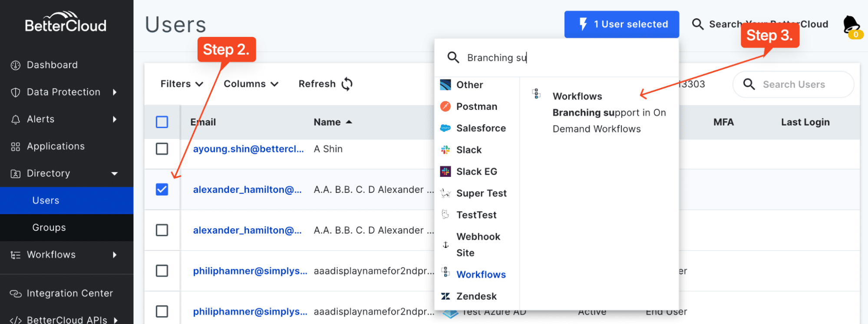
Task: Open the Columns dropdown
Action: click(x=251, y=84)
